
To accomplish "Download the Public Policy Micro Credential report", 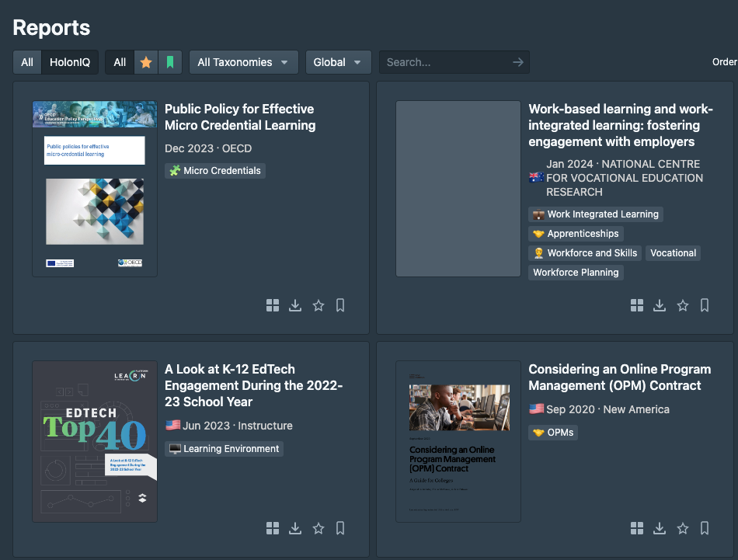I will tap(295, 305).
